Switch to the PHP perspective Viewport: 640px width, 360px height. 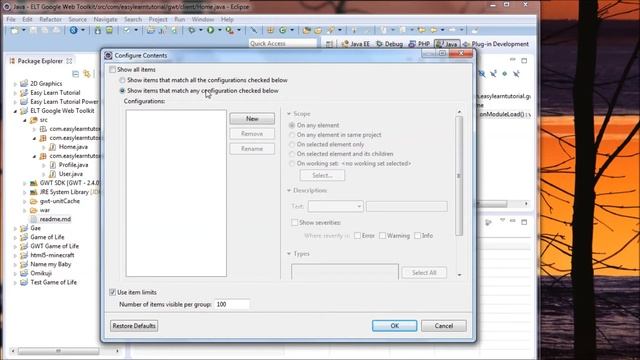click(x=419, y=44)
